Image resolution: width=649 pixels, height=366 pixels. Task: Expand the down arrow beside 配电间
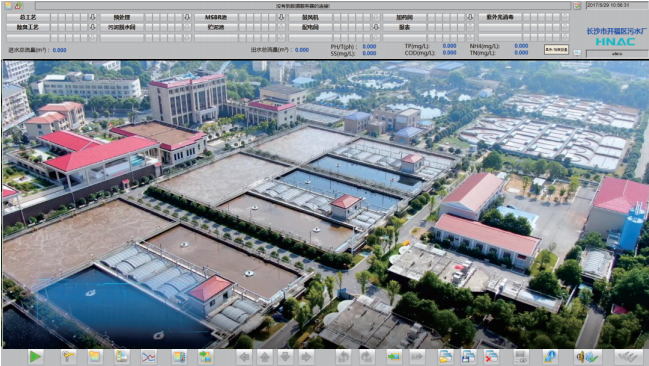376,27
